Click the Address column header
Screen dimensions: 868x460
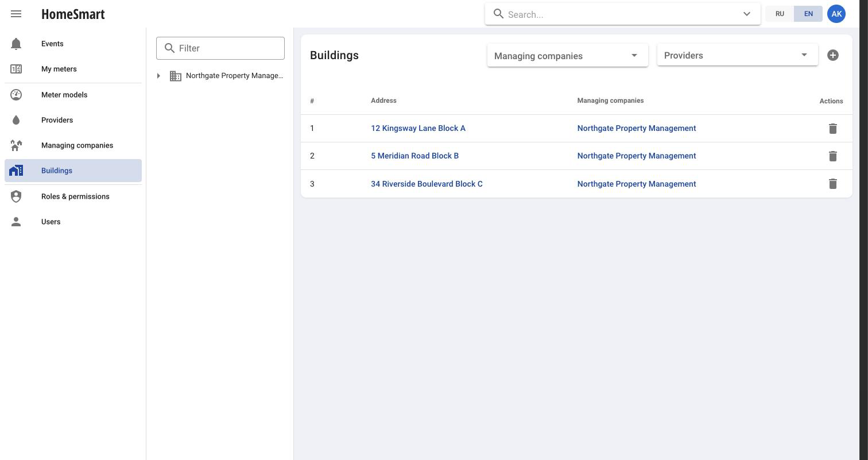pyautogui.click(x=383, y=100)
